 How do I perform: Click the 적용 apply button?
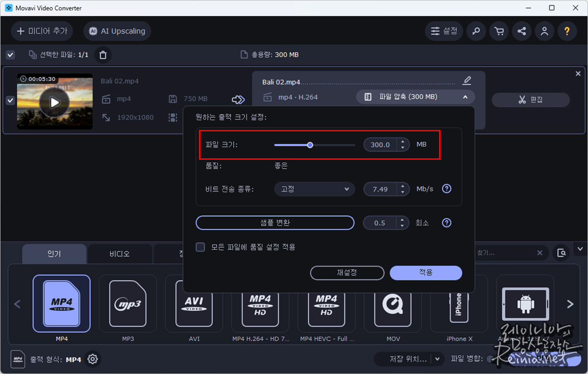point(425,273)
